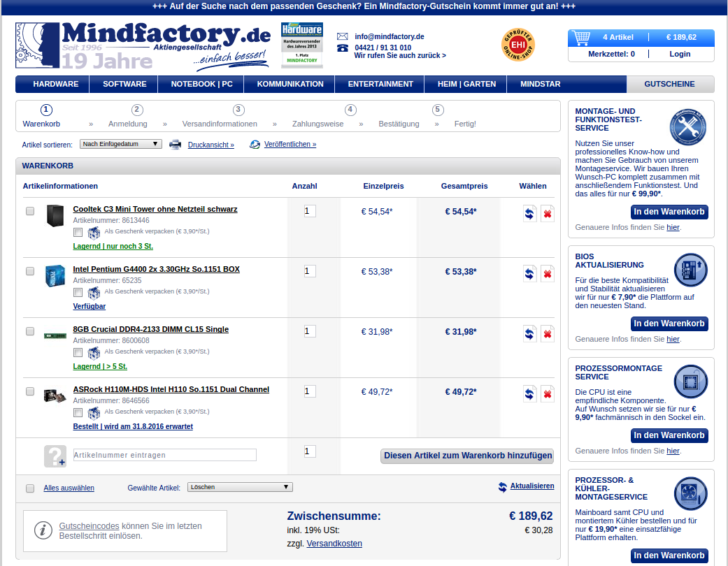Click the Hardware award badge image
Screen dimensions: 728x566
click(x=302, y=45)
